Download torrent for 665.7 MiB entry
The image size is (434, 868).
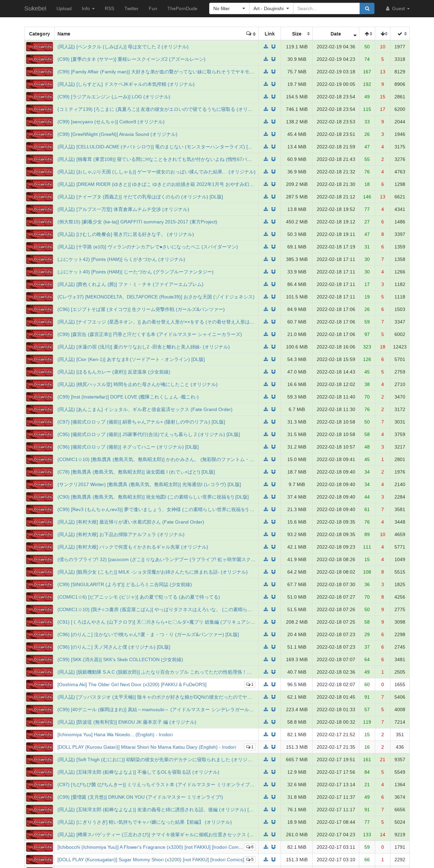pyautogui.click(x=266, y=759)
